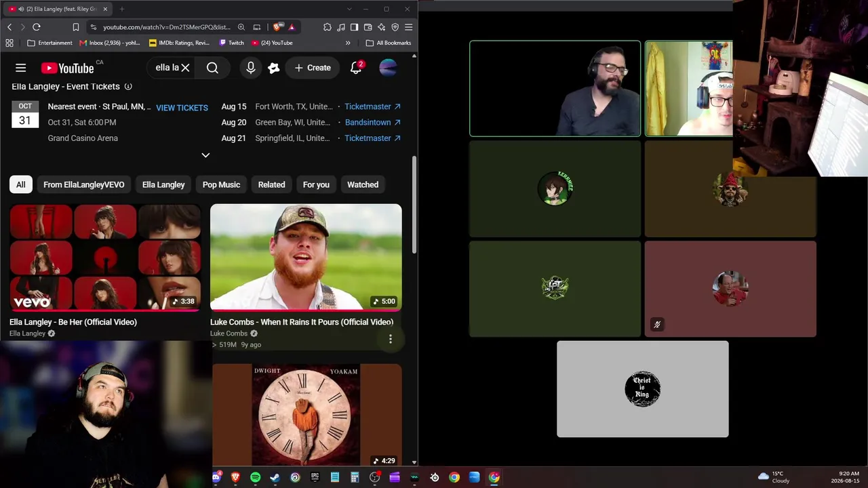Screen dimensions: 868x488
Task: Open the browser extensions puzzle icon
Action: [x=328, y=27]
